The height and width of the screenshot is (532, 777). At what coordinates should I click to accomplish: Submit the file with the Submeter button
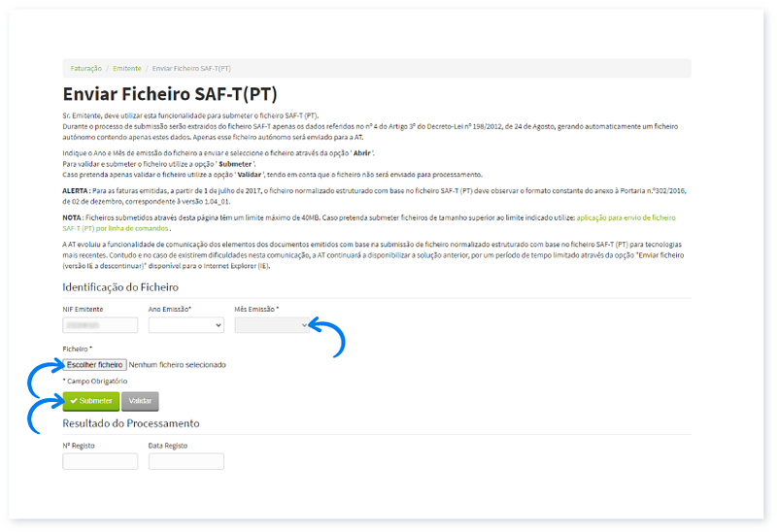pos(91,401)
